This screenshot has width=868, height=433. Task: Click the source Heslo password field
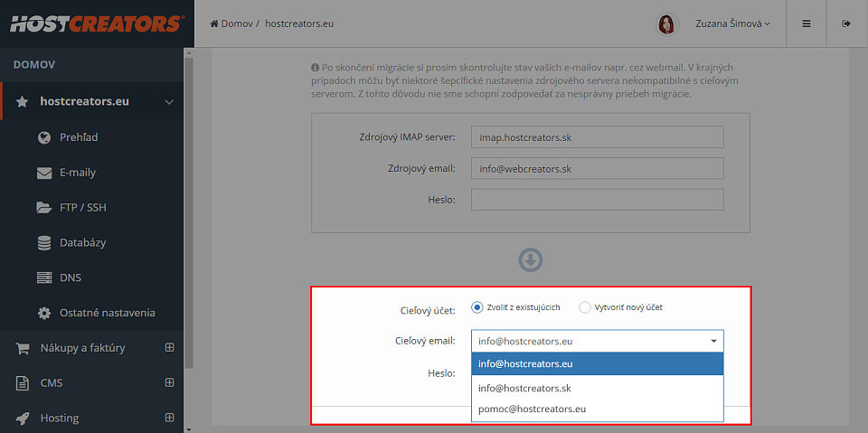(598, 200)
